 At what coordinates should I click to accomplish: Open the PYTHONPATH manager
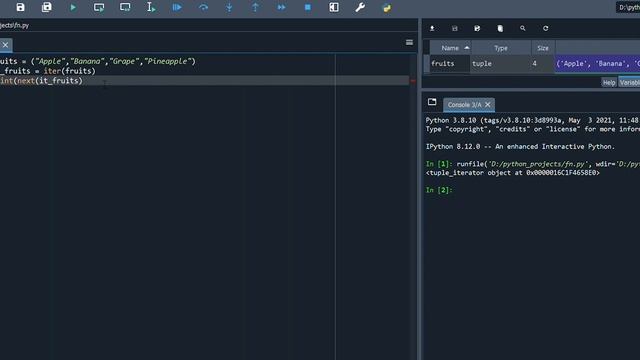tap(386, 7)
